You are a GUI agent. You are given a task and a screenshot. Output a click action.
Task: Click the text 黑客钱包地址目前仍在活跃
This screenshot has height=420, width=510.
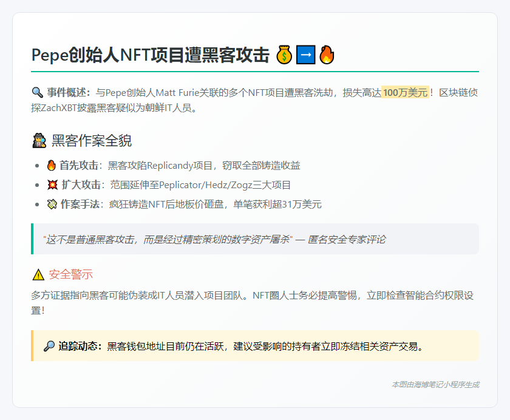pos(165,346)
